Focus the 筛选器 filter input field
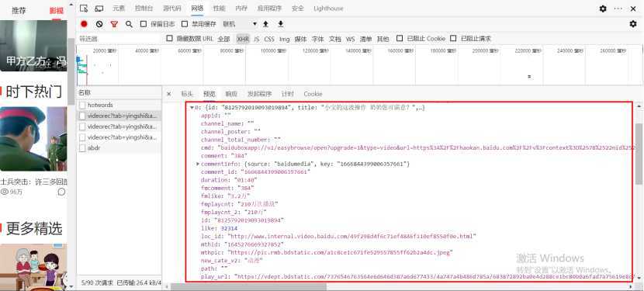The image size is (644, 291). (119, 39)
